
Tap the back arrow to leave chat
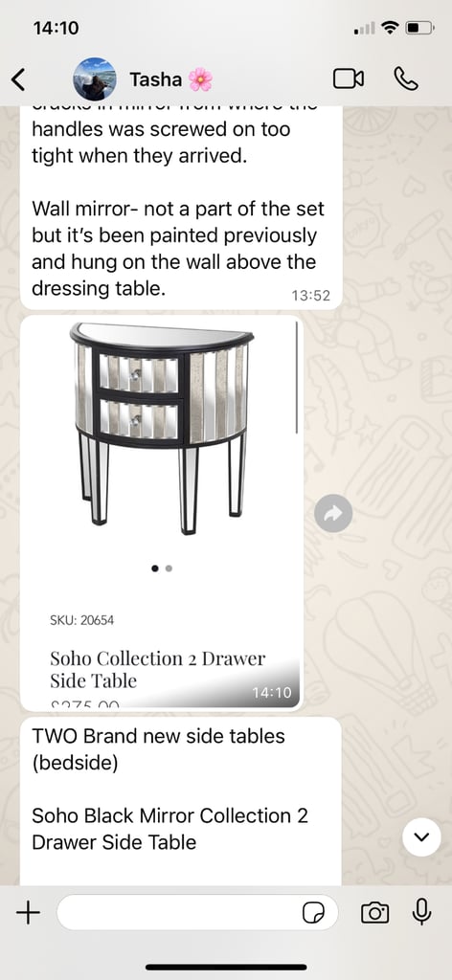(19, 79)
